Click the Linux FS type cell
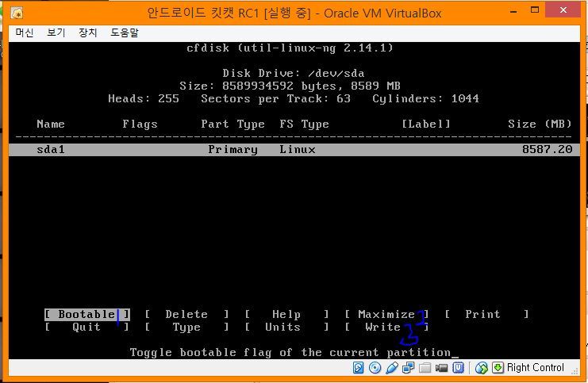Viewport: 588px width, 383px height. 298,149
